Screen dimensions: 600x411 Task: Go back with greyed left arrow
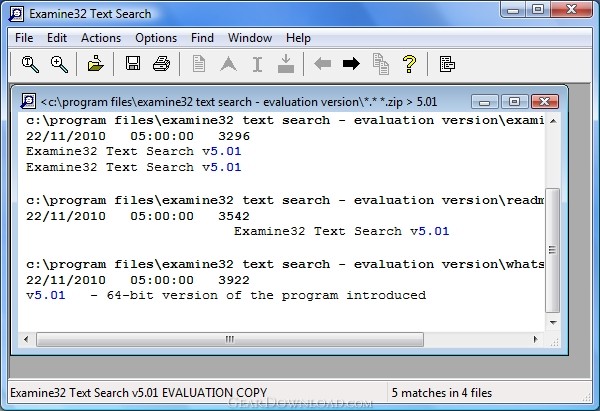pyautogui.click(x=323, y=64)
